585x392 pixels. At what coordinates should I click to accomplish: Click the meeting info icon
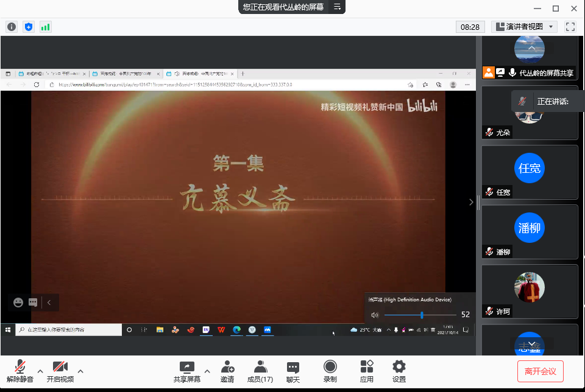pyautogui.click(x=12, y=27)
